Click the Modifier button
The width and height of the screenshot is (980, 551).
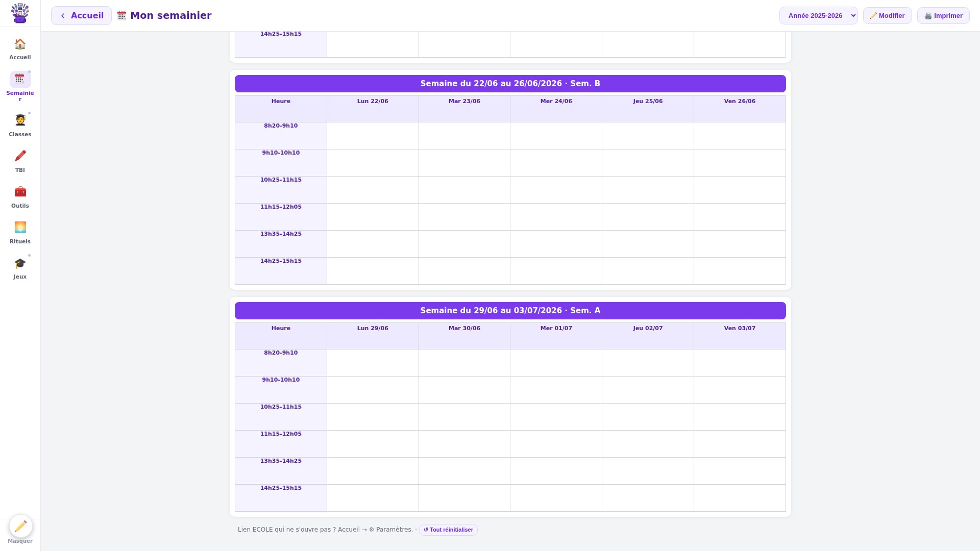[x=887, y=16]
